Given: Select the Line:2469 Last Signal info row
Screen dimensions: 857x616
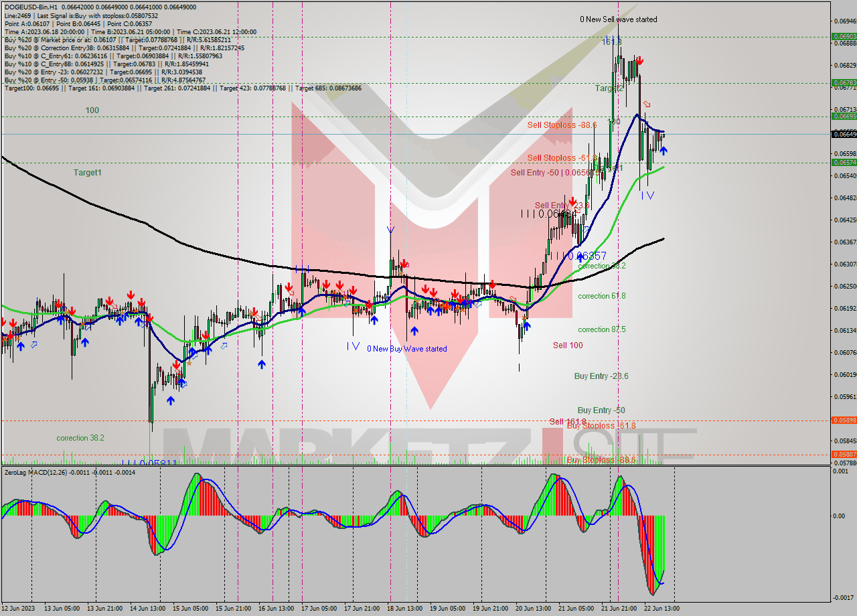Looking at the screenshot, I should point(81,15).
